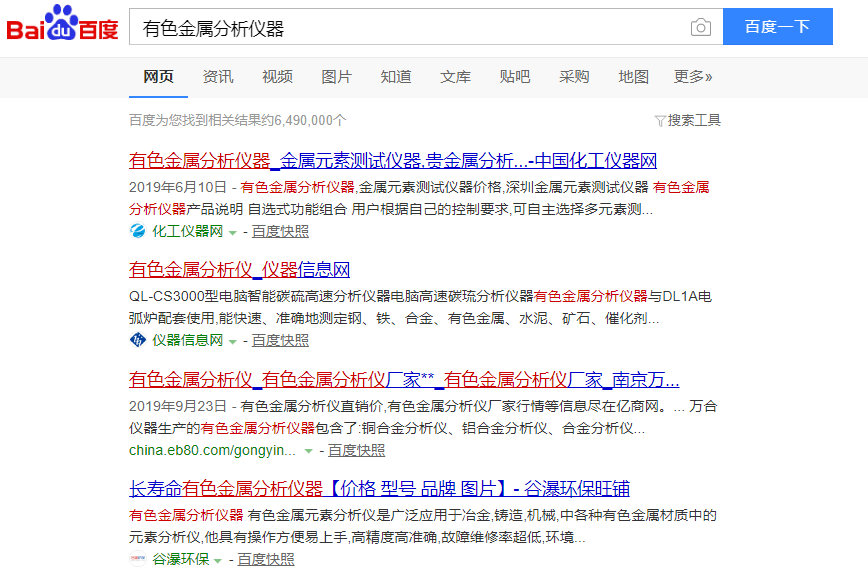Image resolution: width=868 pixels, height=584 pixels.
Task: Click the 化工仪器网 site favicon
Action: pyautogui.click(x=137, y=231)
